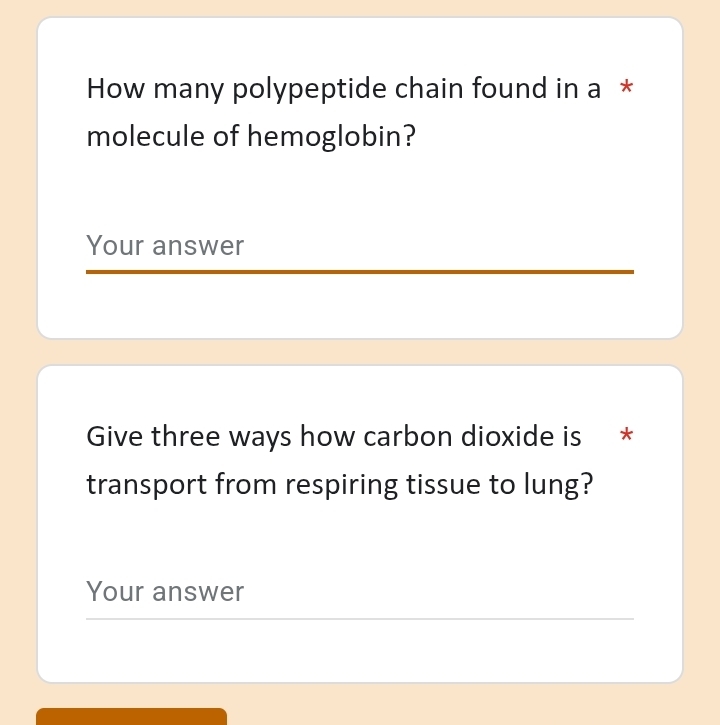720x725 pixels.
Task: Click the word "polypeptide" in the first question
Action: click(x=310, y=90)
